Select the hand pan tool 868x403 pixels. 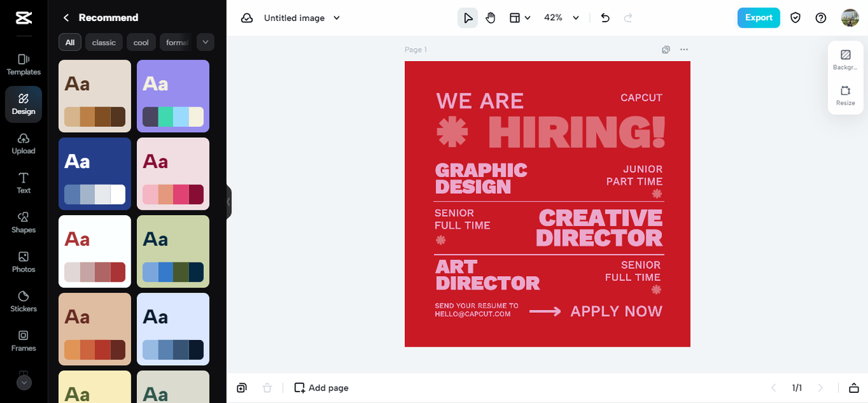pyautogui.click(x=490, y=18)
